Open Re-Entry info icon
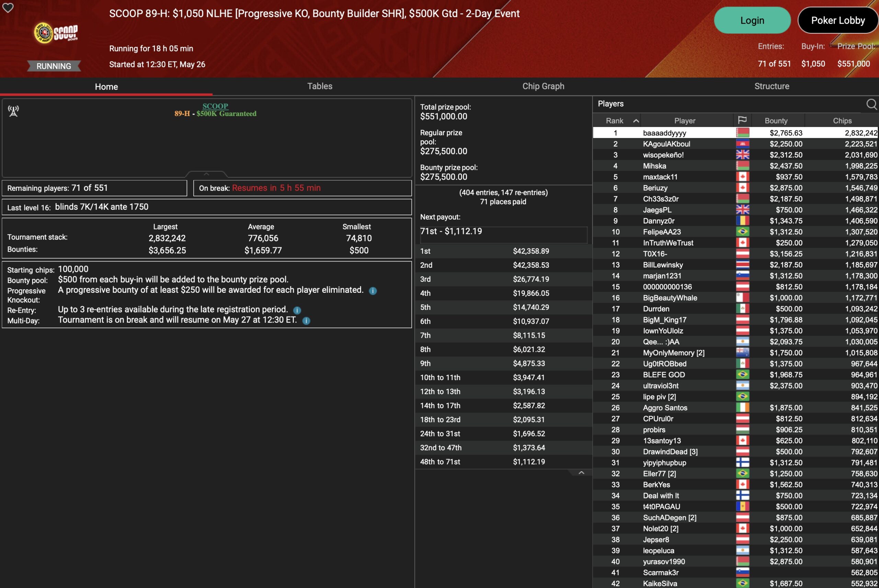Viewport: 879px width, 588px height. pyautogui.click(x=297, y=310)
